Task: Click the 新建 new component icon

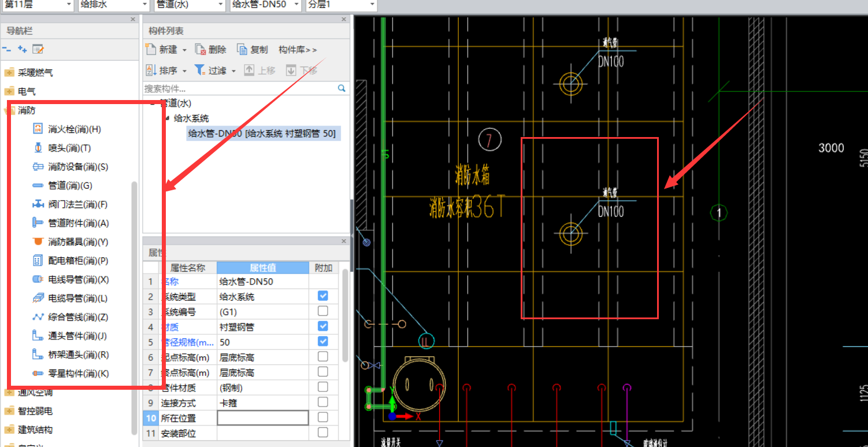Action: click(x=152, y=50)
